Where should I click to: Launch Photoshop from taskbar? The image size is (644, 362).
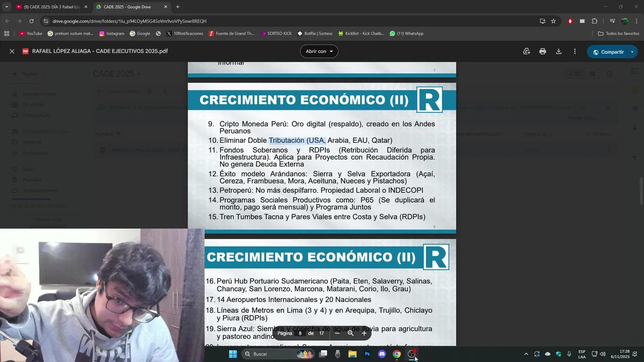point(367,354)
